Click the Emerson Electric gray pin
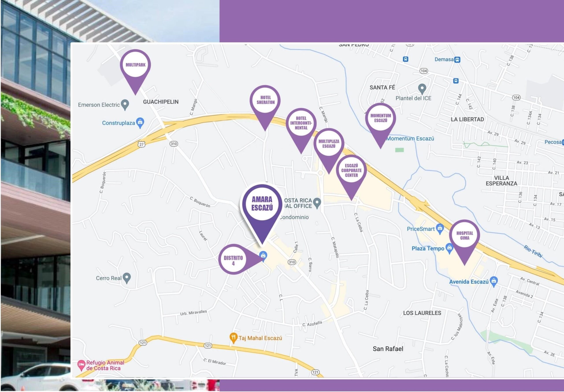Screen dimensions: 564x392 pos(125,105)
